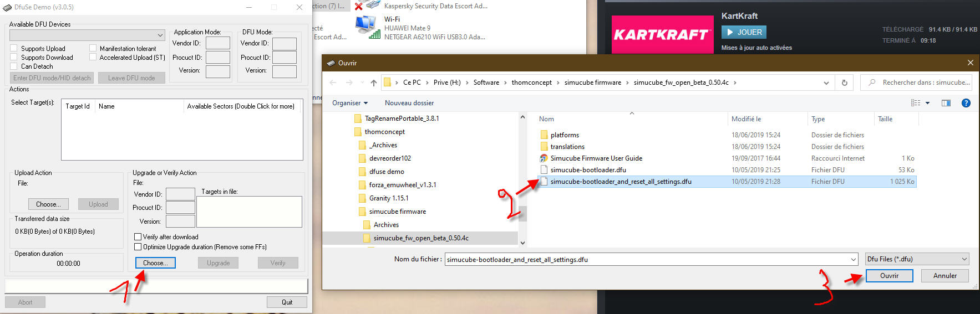The height and width of the screenshot is (314, 980).
Task: Expand the address bar history dropdown
Action: click(x=826, y=83)
